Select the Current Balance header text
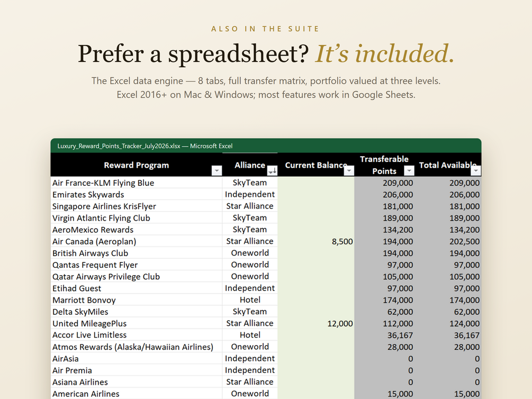This screenshot has width=532, height=399. click(316, 165)
